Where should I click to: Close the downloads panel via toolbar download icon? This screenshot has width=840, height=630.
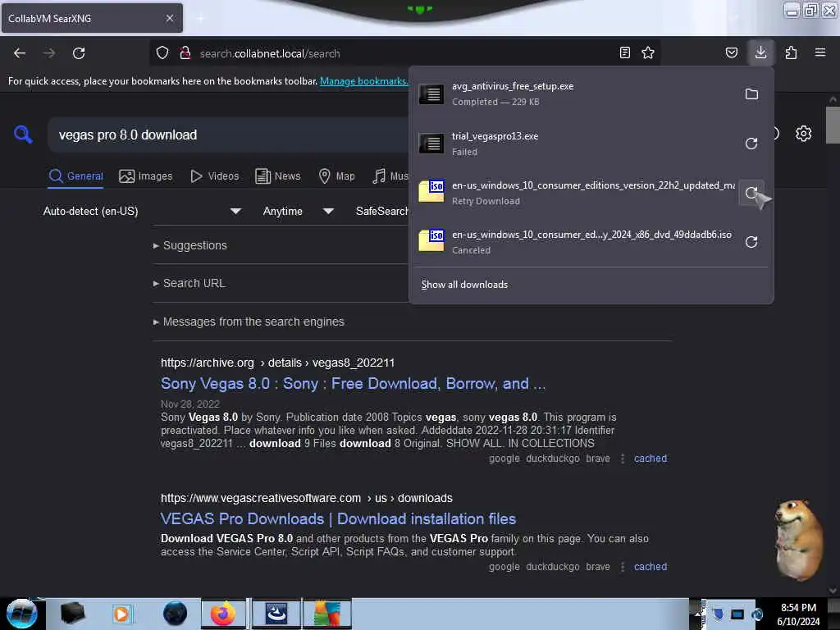pyautogui.click(x=760, y=52)
